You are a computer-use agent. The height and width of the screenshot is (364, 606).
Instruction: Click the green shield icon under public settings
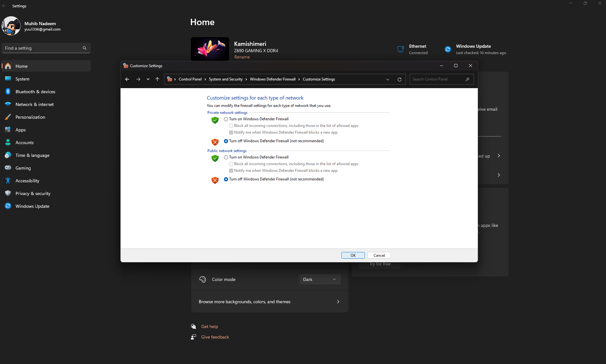pyautogui.click(x=215, y=158)
